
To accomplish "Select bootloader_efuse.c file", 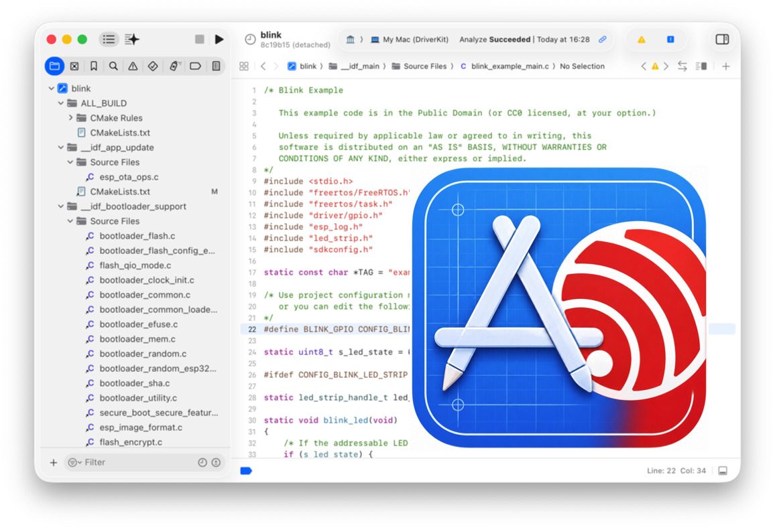I will tap(138, 324).
